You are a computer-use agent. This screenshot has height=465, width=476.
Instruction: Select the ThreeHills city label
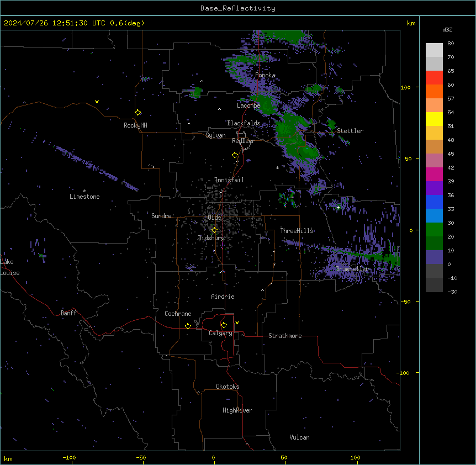(297, 231)
